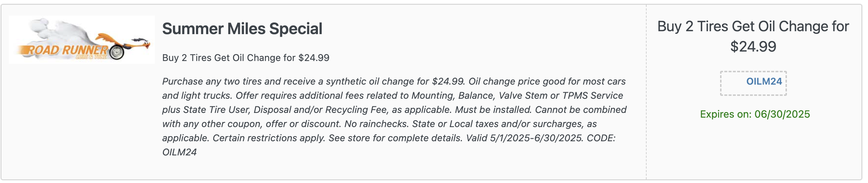Open the Summer Miles Special heading
868x183 pixels.
[242, 29]
